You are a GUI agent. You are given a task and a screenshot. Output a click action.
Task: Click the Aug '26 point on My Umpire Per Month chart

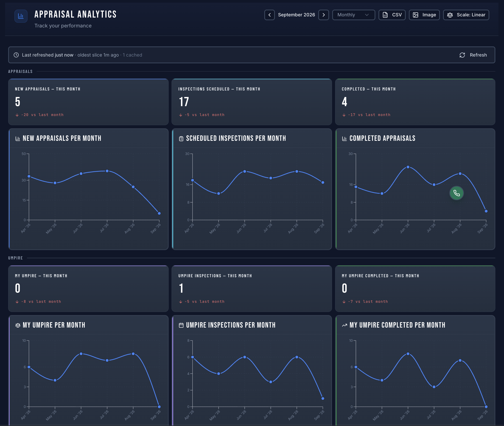[133, 354]
